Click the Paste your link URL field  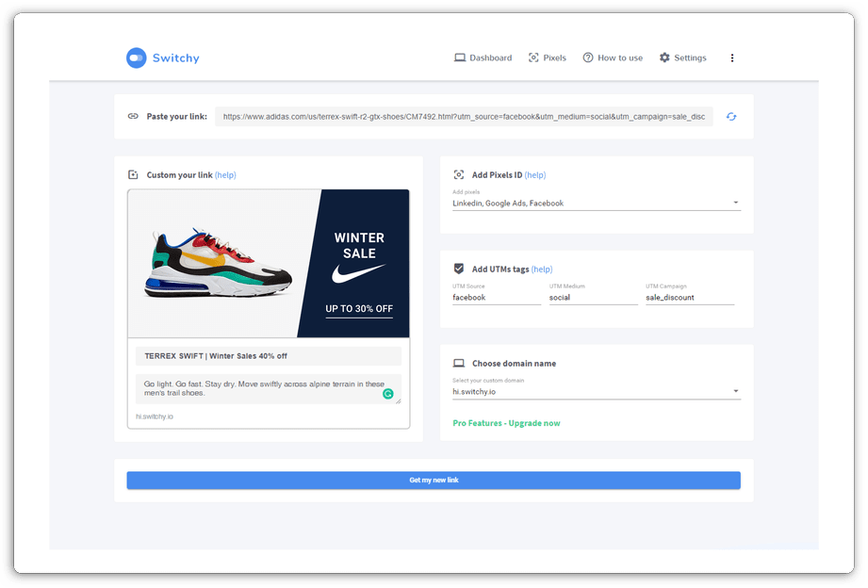point(464,117)
